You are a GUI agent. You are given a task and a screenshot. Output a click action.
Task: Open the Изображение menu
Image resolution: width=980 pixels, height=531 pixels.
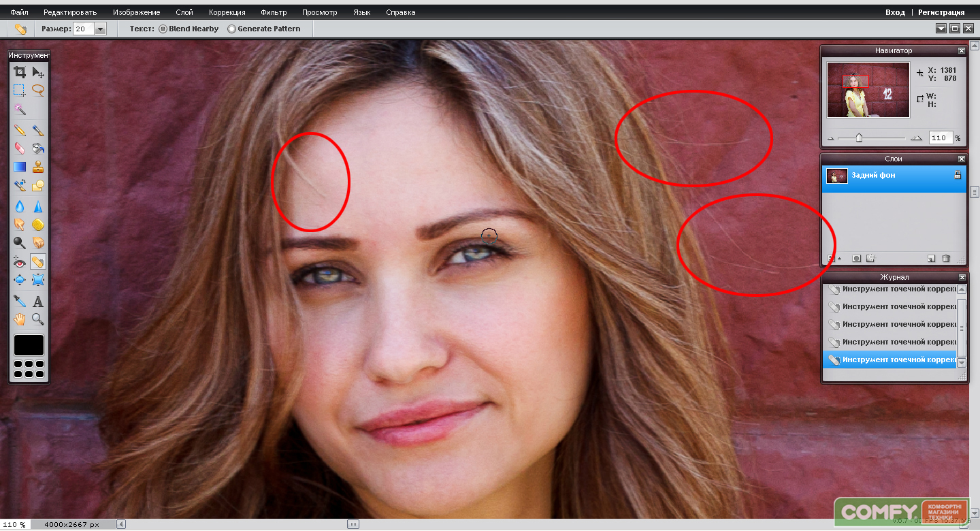point(137,12)
